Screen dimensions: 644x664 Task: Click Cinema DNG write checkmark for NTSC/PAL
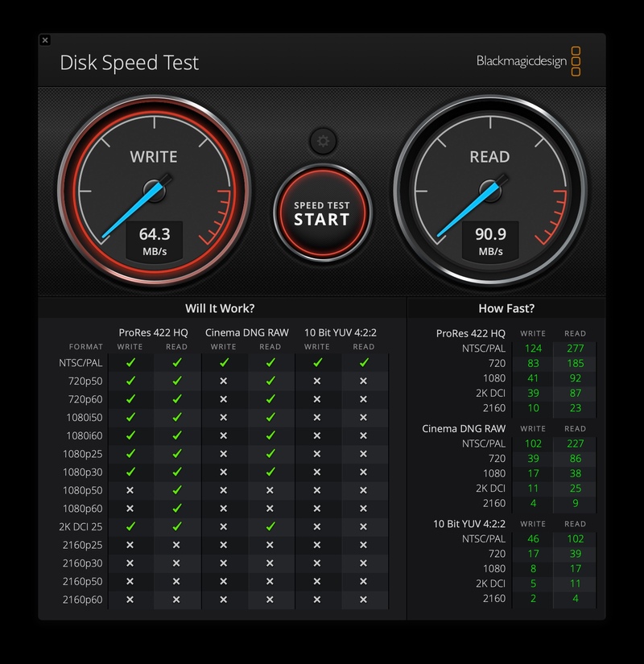click(x=224, y=362)
